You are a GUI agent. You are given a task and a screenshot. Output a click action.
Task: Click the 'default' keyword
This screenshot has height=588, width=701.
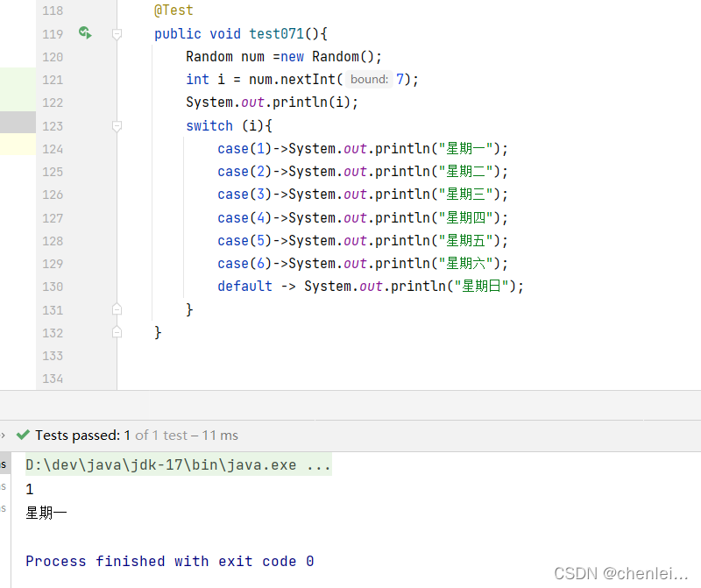coord(244,286)
